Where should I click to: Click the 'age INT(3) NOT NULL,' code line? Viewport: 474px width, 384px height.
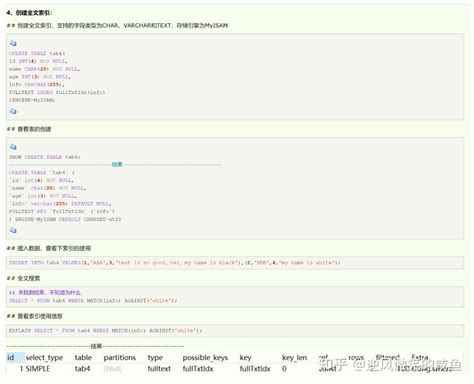tap(40, 77)
